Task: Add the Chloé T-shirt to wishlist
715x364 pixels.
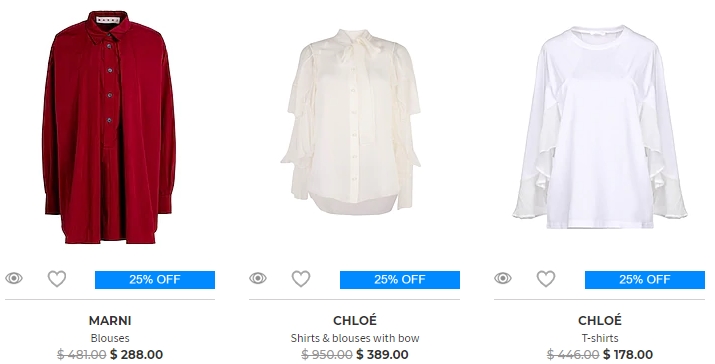Action: [x=546, y=279]
